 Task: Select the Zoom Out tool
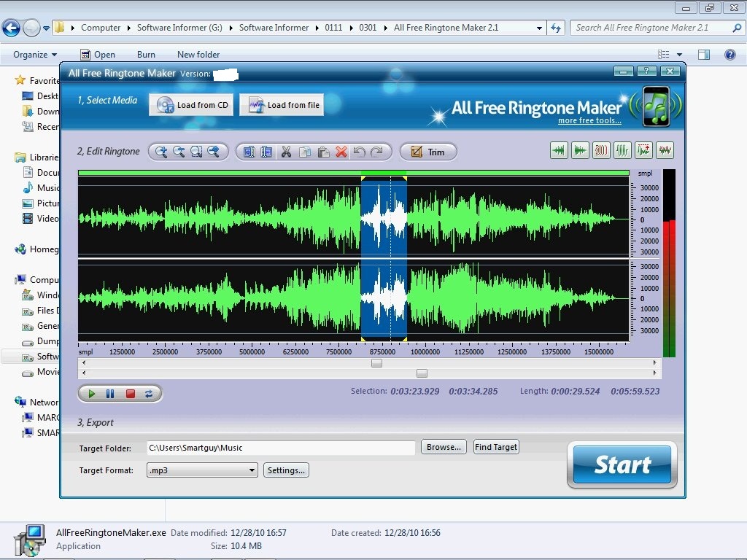click(x=179, y=151)
